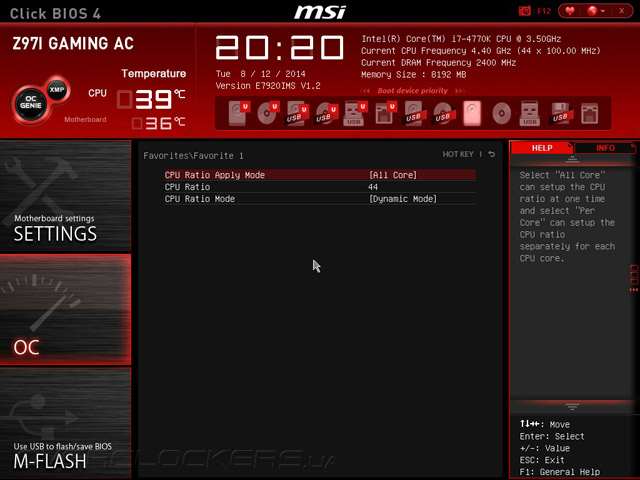The image size is (640, 480).
Task: Select the UEFI CD/DVD boot device icon
Action: pyautogui.click(x=267, y=113)
